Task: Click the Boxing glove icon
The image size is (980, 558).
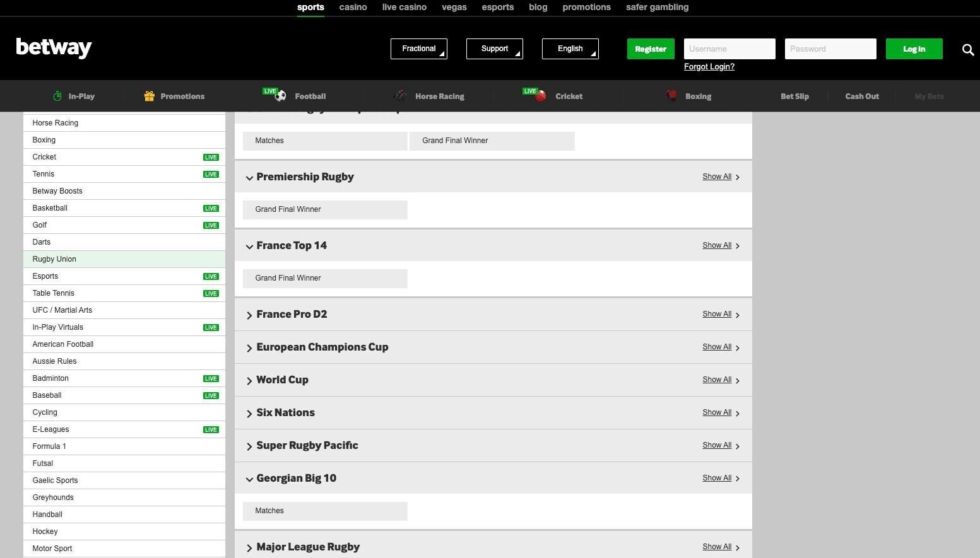Action: click(671, 96)
